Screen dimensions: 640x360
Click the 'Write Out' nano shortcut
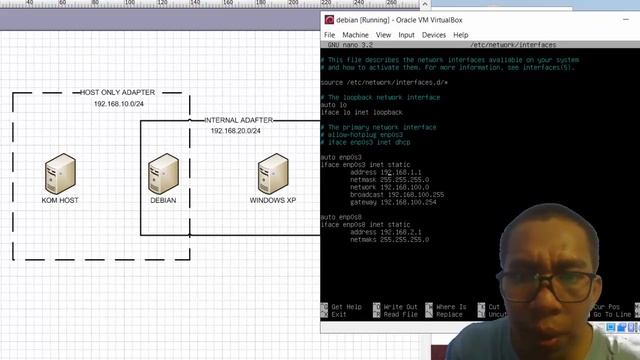tap(400, 307)
